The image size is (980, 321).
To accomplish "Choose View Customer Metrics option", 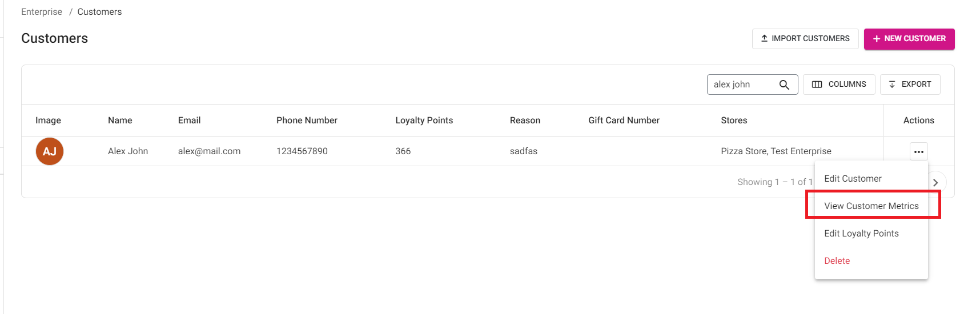I will pos(871,206).
